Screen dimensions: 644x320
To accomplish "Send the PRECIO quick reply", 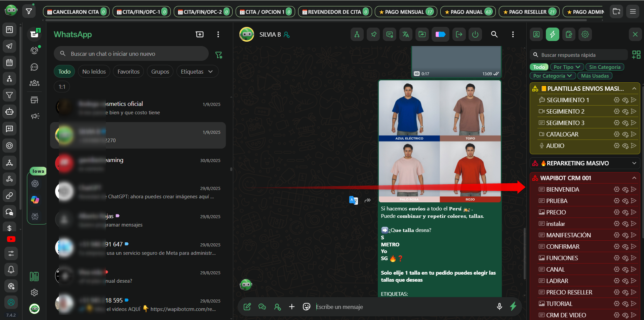I will 634,212.
